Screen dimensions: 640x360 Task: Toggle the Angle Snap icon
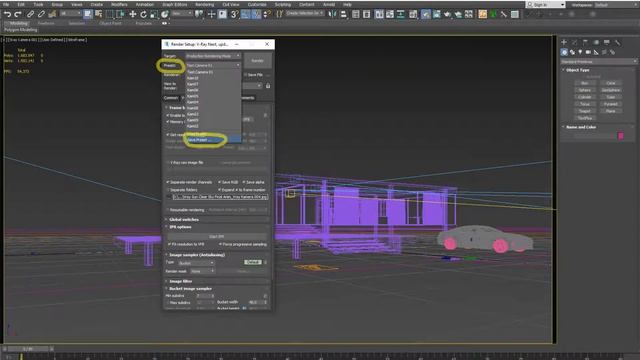tap(245, 14)
